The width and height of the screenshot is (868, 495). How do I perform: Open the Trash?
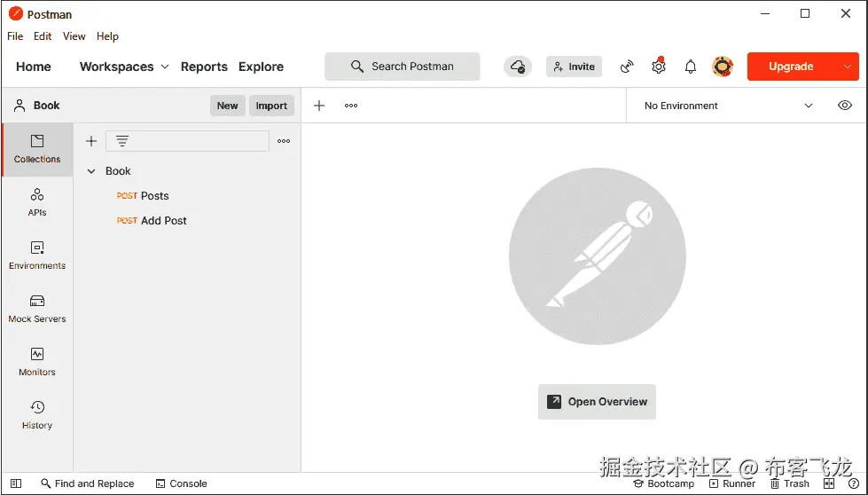pyautogui.click(x=790, y=483)
